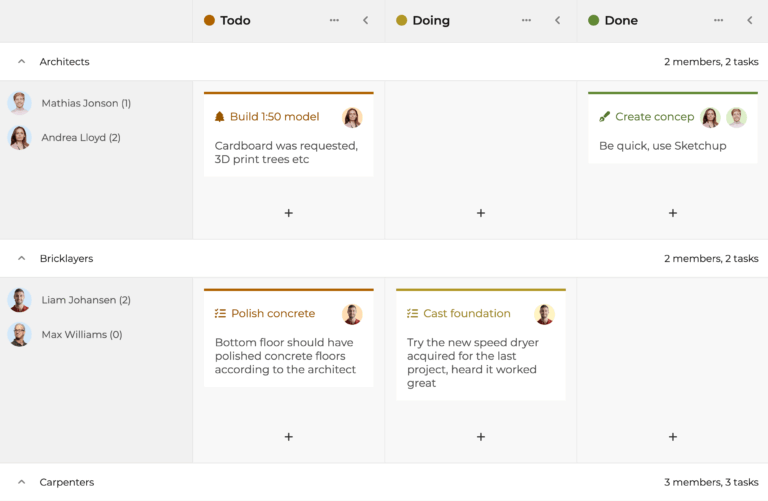Open the Polish concrete task title
Image resolution: width=768 pixels, height=501 pixels.
point(272,314)
